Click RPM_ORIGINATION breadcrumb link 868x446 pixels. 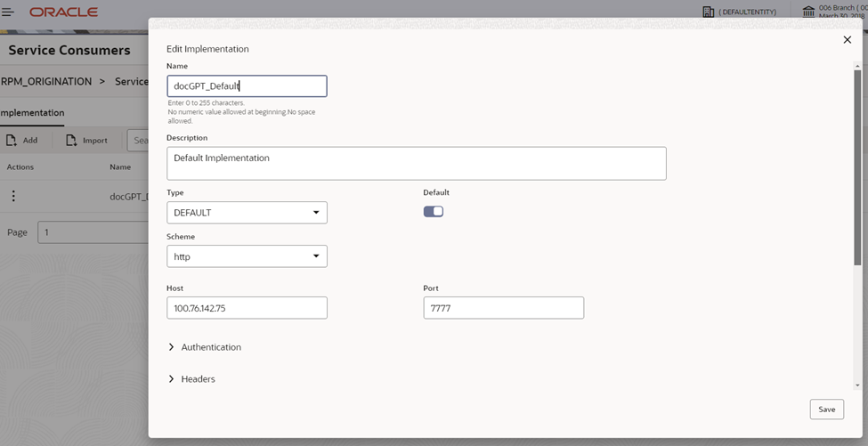click(46, 81)
